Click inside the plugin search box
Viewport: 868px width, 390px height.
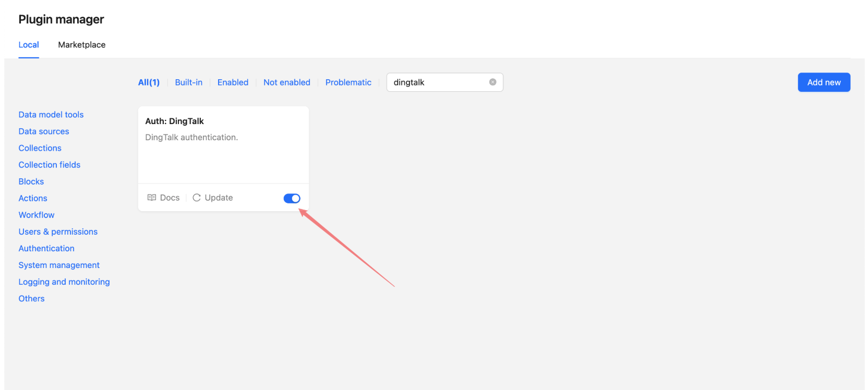438,82
